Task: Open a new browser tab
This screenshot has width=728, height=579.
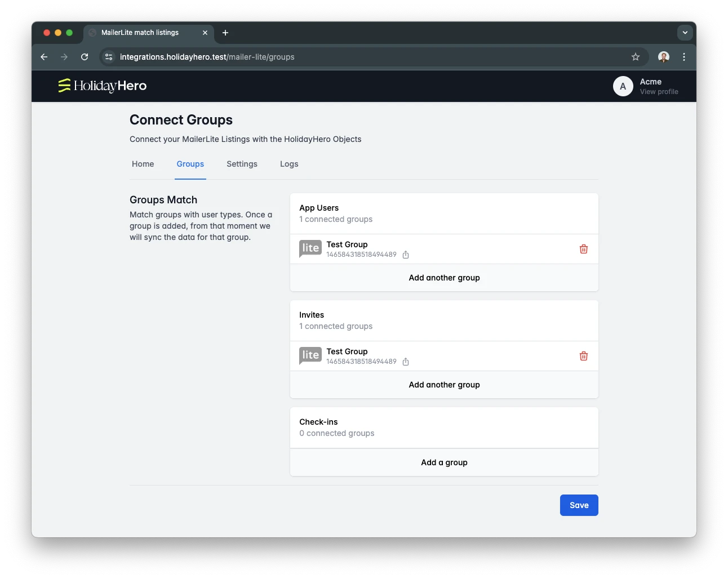Action: [225, 33]
